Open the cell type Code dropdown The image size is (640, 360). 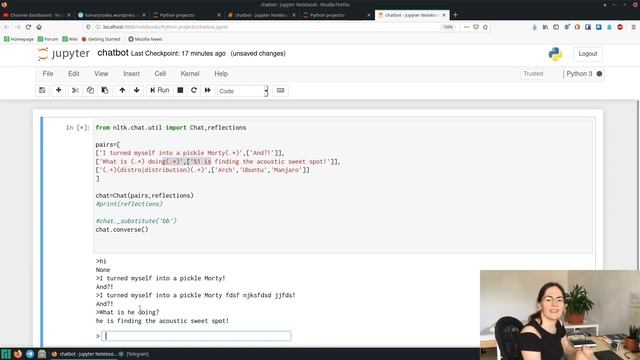point(242,91)
